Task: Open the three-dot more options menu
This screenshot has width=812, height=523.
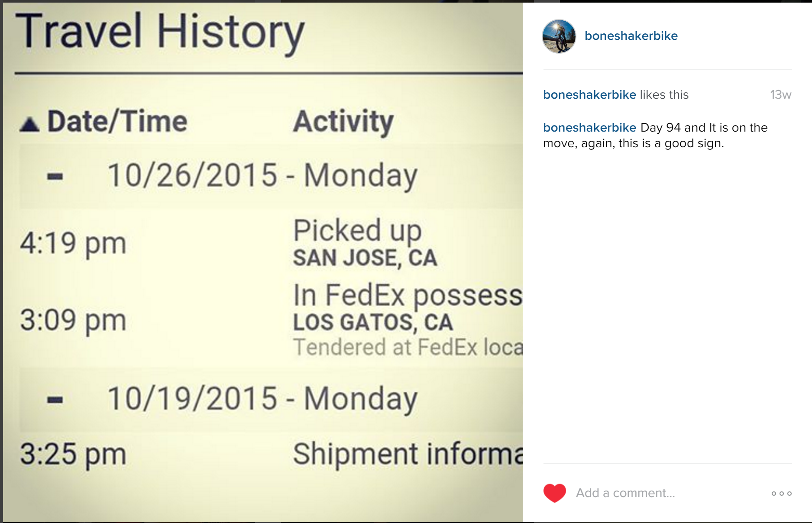Action: click(x=781, y=494)
